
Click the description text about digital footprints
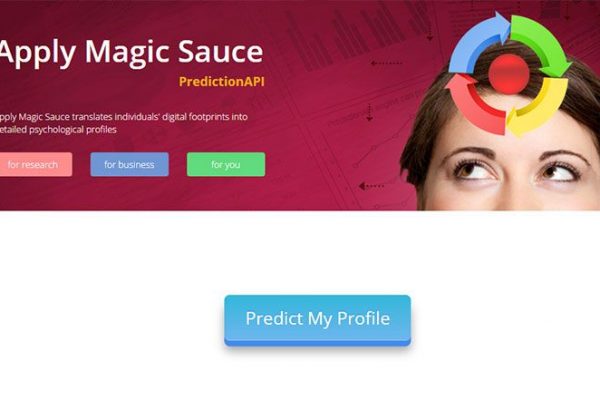click(x=124, y=123)
